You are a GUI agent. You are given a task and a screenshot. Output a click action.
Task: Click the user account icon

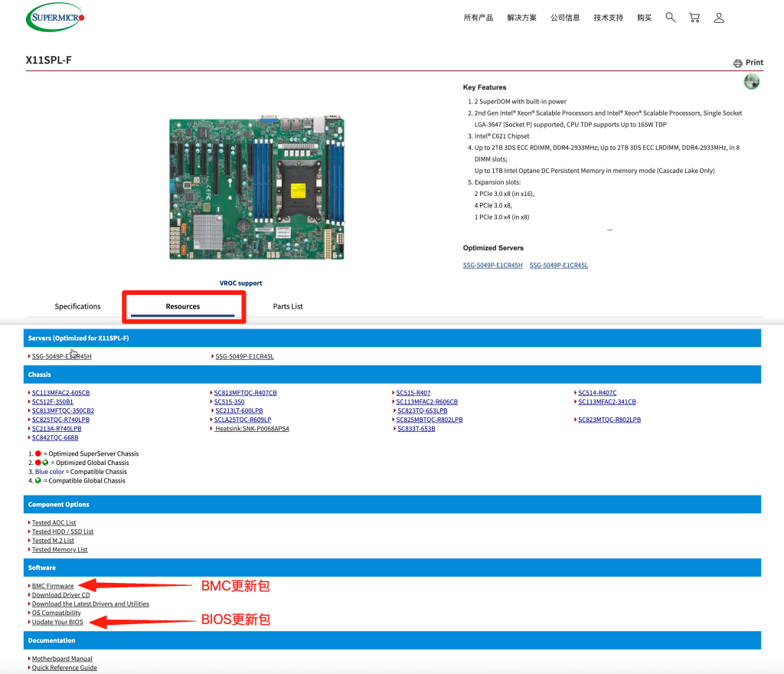[x=719, y=18]
